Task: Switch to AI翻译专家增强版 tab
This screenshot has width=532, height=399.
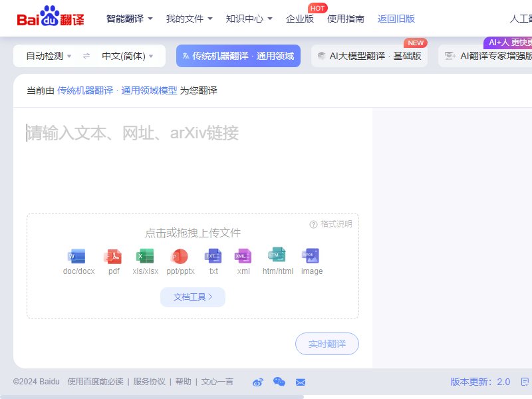Action: pyautogui.click(x=485, y=56)
